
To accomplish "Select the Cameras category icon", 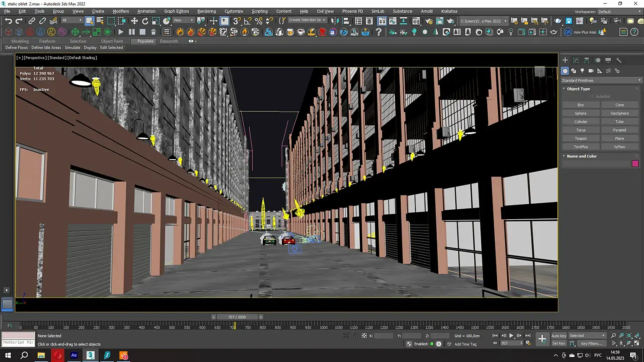I will click(x=591, y=71).
